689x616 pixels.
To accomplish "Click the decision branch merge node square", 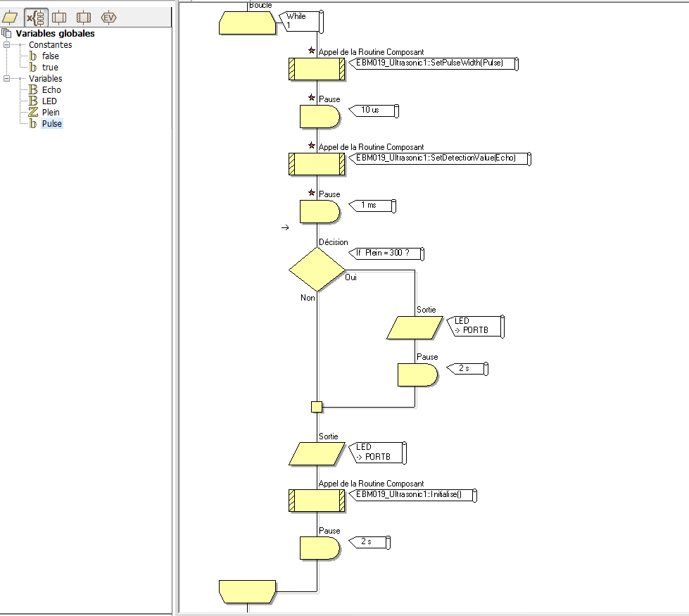I will pos(317,407).
